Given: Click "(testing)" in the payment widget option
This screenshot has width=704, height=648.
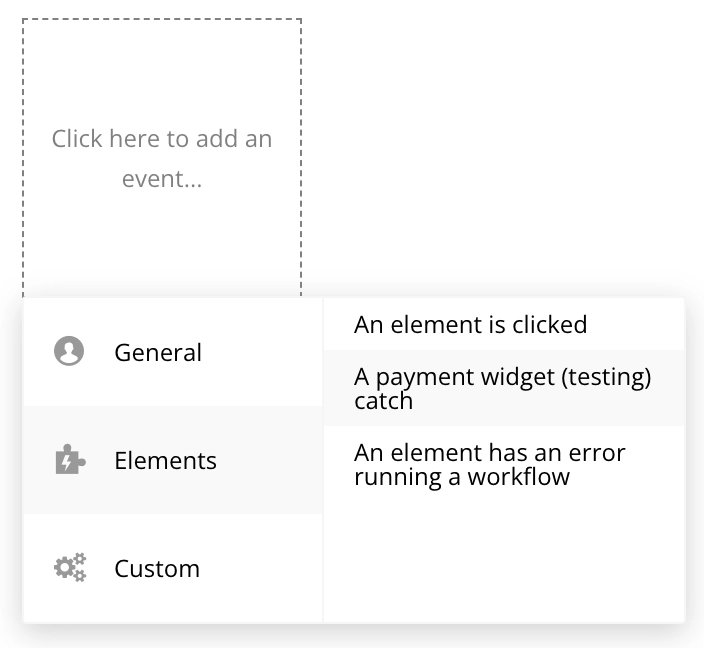Looking at the screenshot, I should [x=603, y=378].
